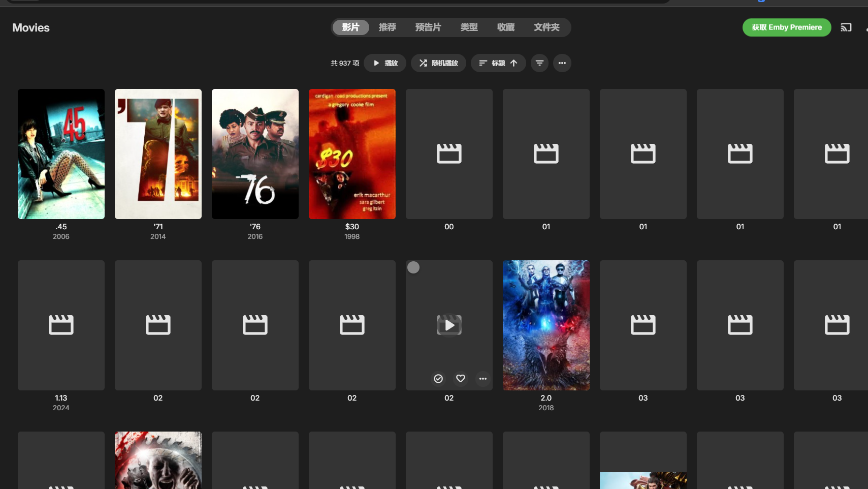Image resolution: width=868 pixels, height=489 pixels.
Task: Open the '76 movie poster
Action: (255, 154)
